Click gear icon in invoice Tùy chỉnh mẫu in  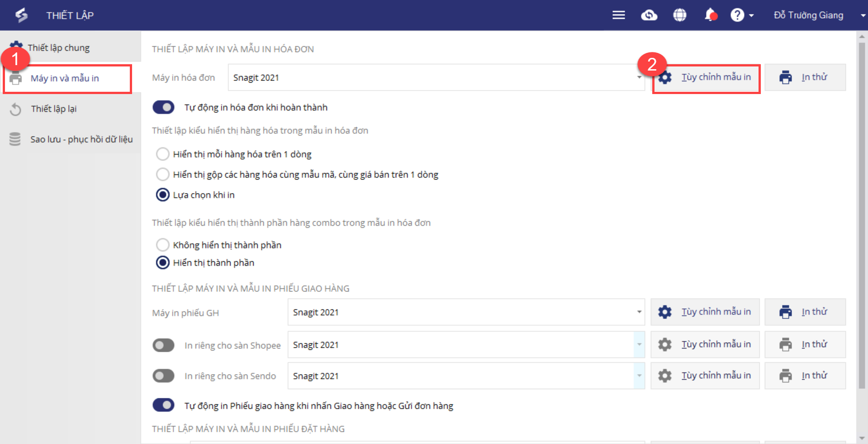665,78
